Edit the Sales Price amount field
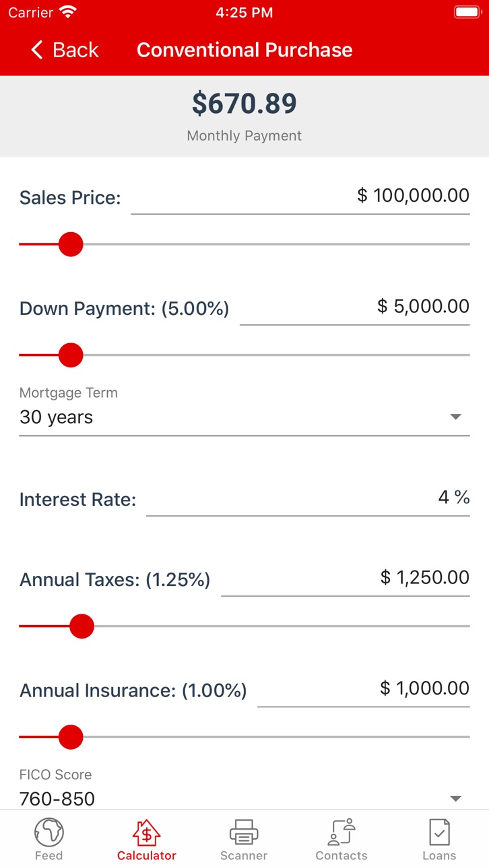Viewport: 489px width, 868px height. (300, 197)
